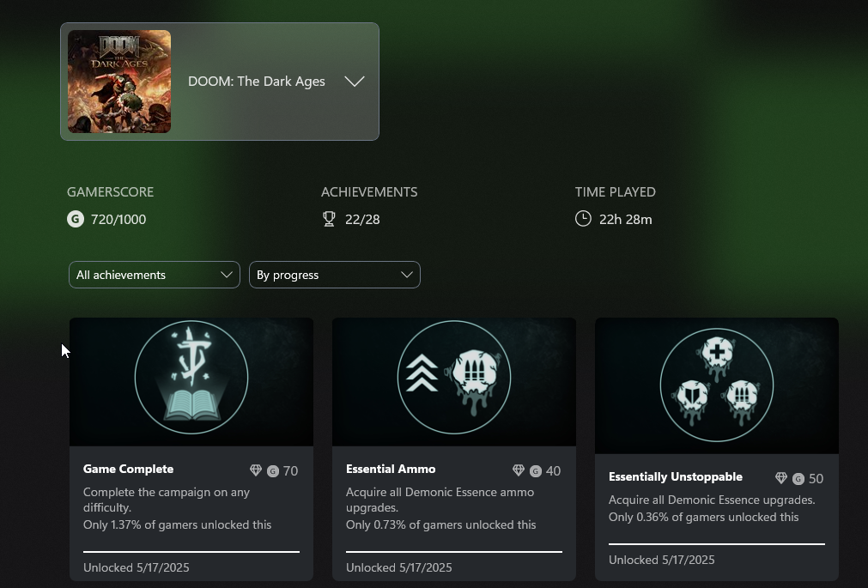Click the gamerscore G icon on Game Complete
The height and width of the screenshot is (588, 868).
coord(273,471)
